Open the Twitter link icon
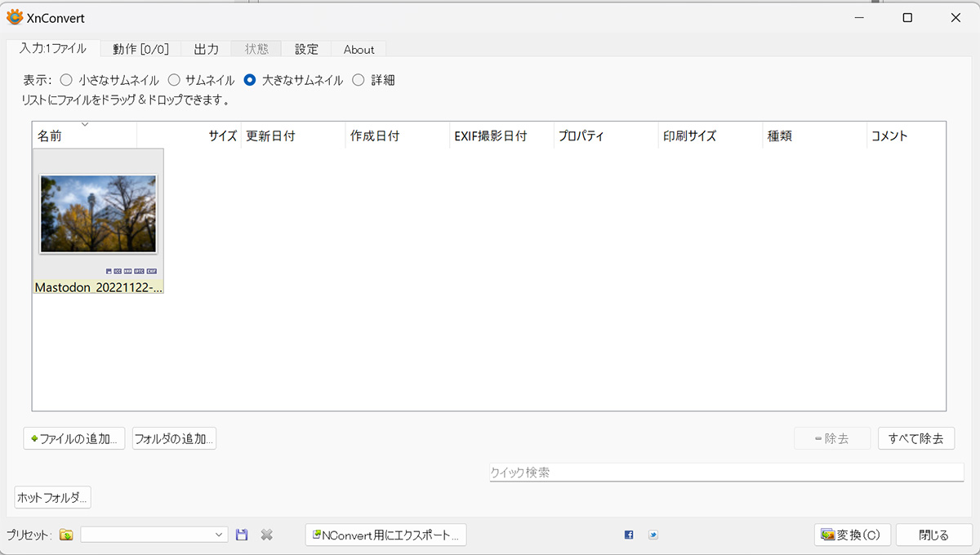The height and width of the screenshot is (555, 980). click(653, 535)
